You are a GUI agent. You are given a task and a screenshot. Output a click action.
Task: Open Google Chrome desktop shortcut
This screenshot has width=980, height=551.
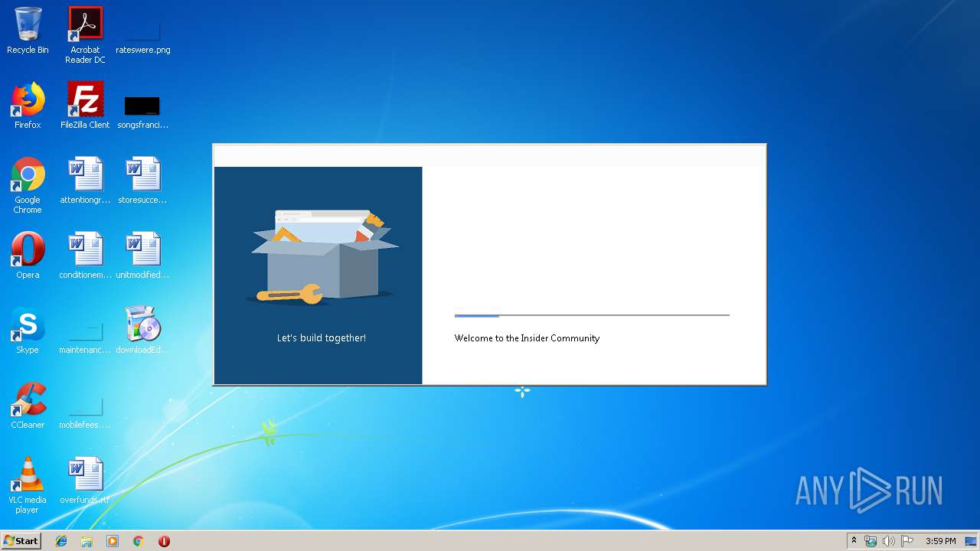pos(28,185)
